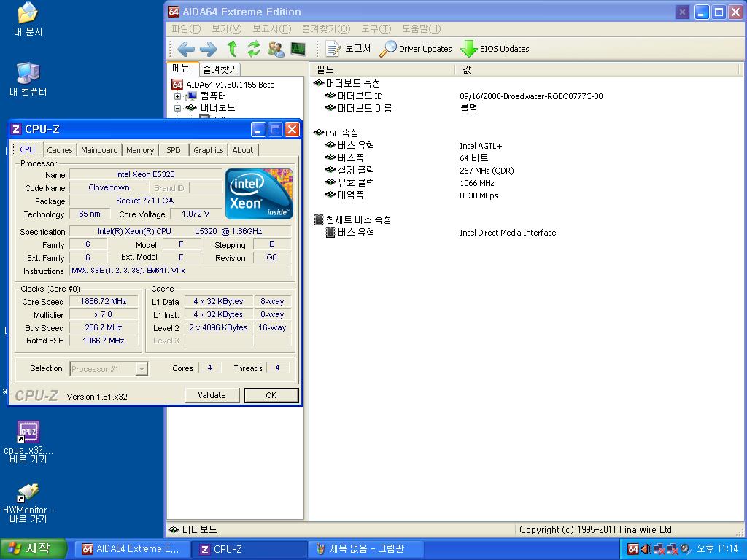Click the 필드 column header
This screenshot has height=560, width=747.
[382, 69]
